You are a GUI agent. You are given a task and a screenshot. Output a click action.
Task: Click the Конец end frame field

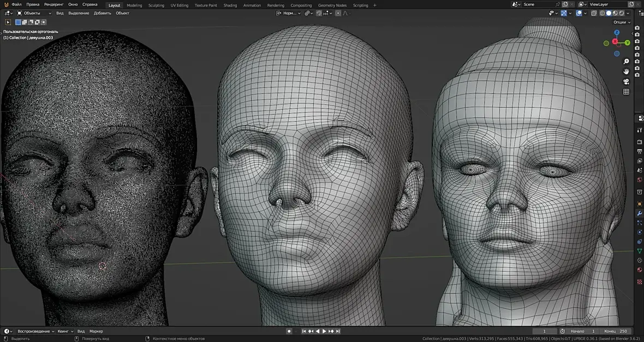point(617,331)
